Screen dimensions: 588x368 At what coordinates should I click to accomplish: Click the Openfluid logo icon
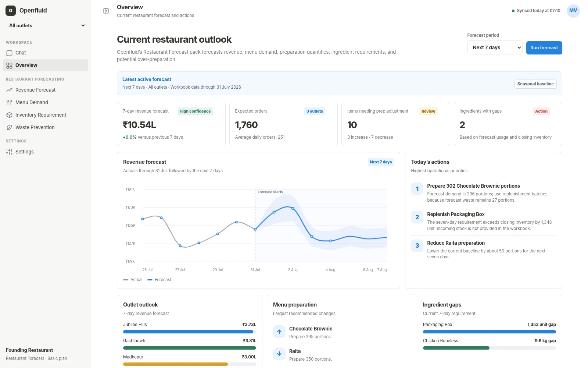tap(11, 11)
